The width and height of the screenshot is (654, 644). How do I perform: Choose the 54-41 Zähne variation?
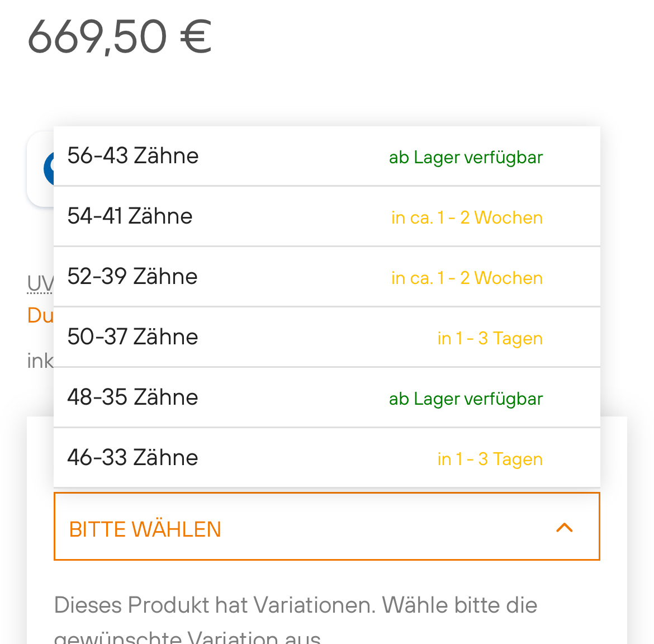coord(130,216)
